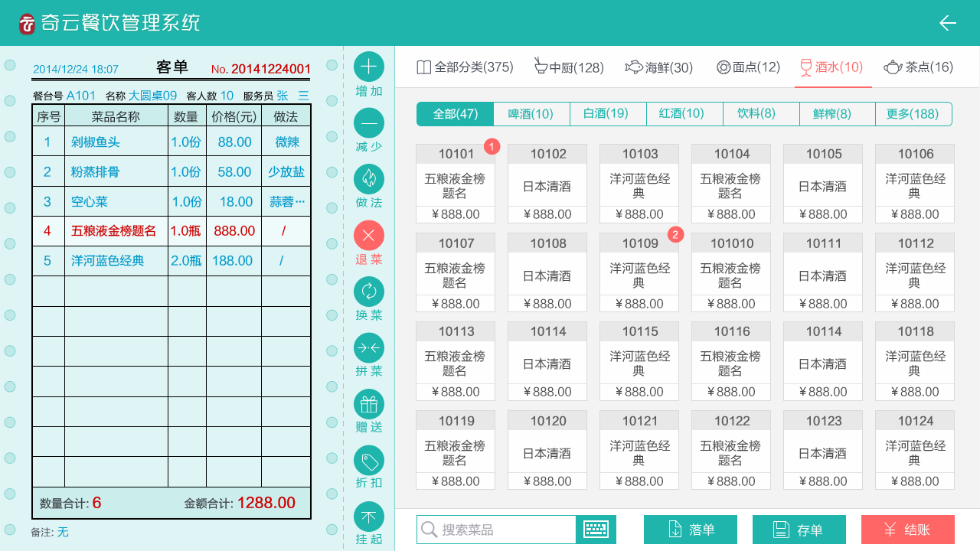Click the 赠送 gift icon
980x551 pixels.
[369, 404]
